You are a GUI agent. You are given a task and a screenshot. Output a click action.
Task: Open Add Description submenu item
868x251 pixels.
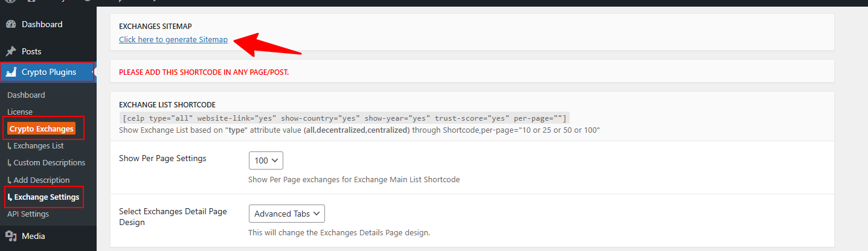click(x=39, y=180)
